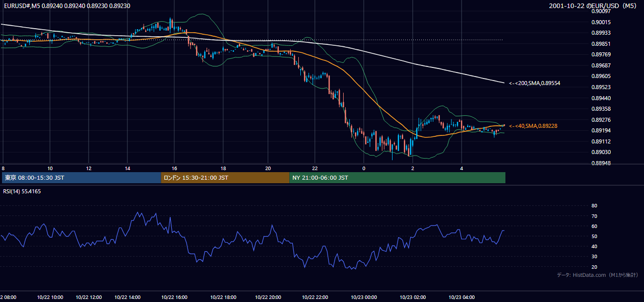Click the hour 18 label under price chart
The image size is (644, 302).
[x=223, y=168]
